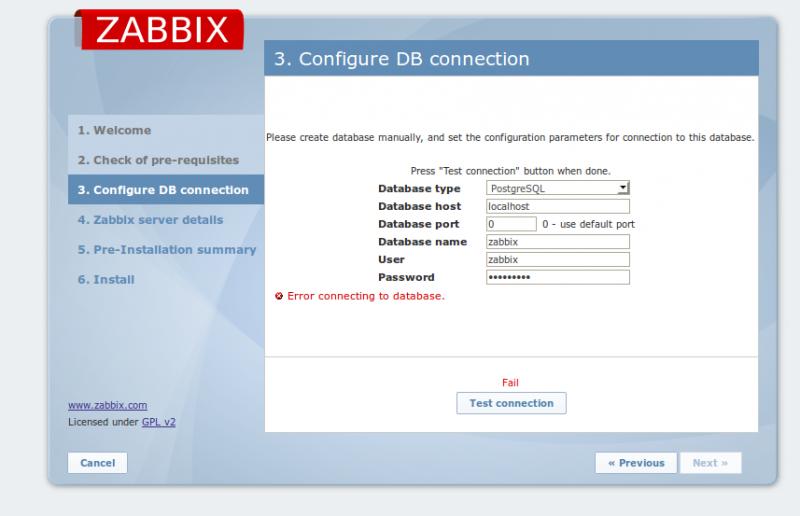Focus the Database port field
The width and height of the screenshot is (800, 516).
click(511, 224)
